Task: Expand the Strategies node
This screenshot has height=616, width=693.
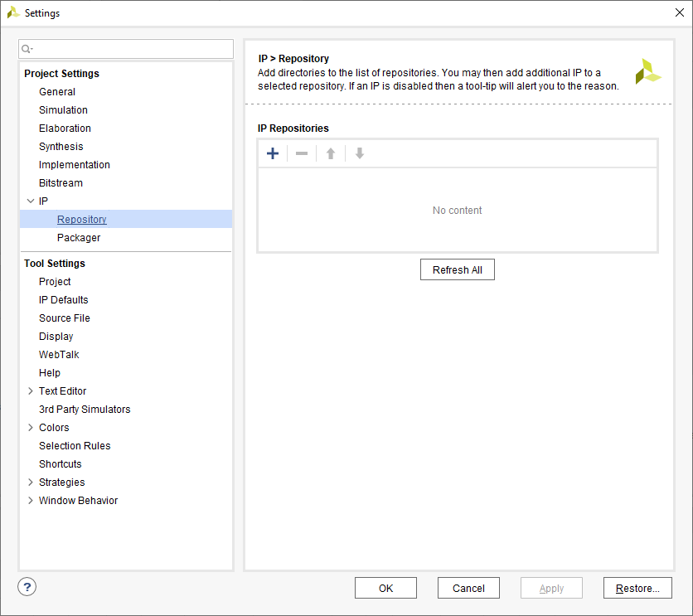Action: (31, 483)
